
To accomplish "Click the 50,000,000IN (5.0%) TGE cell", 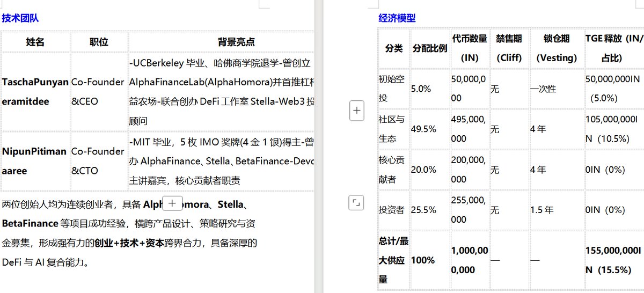I will click(614, 89).
